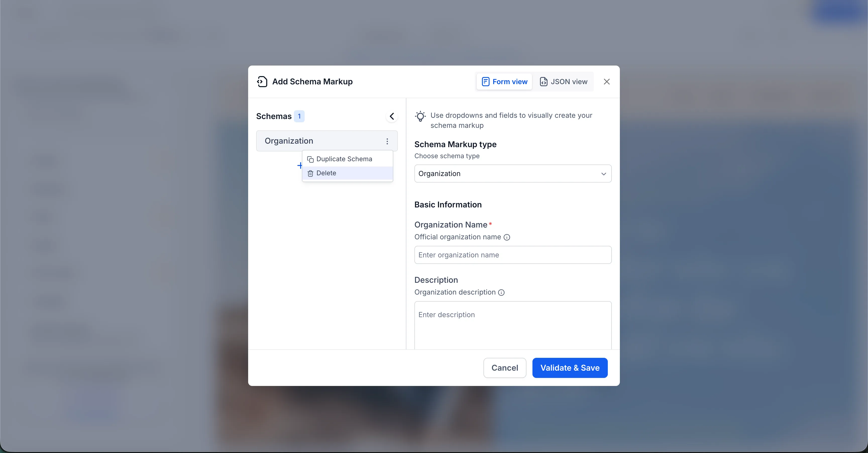Click the JSON view icon
The width and height of the screenshot is (868, 453).
544,82
